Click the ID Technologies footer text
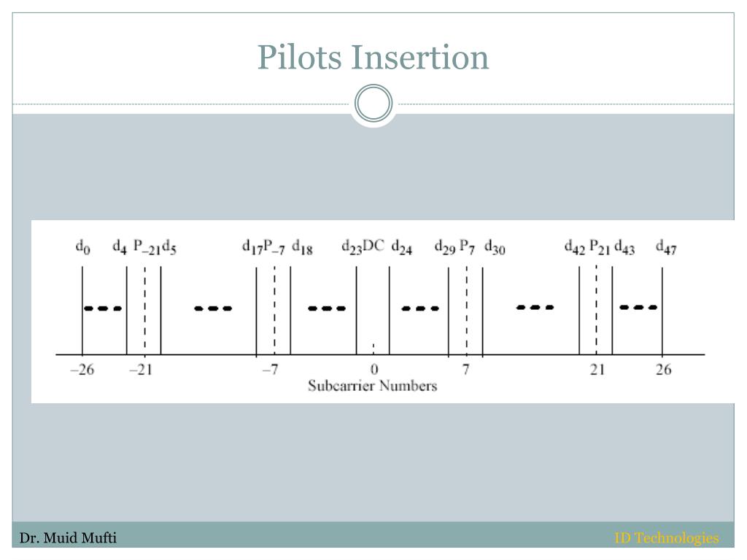 click(667, 538)
